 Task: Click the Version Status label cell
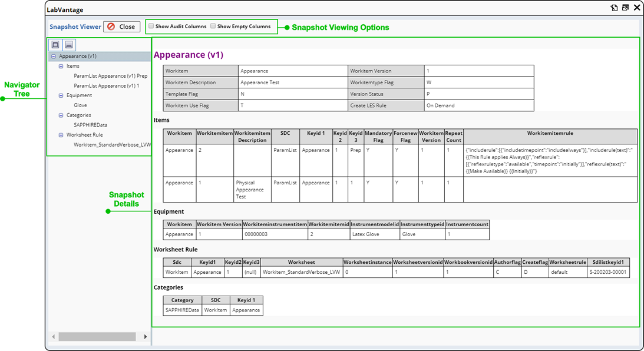point(386,94)
